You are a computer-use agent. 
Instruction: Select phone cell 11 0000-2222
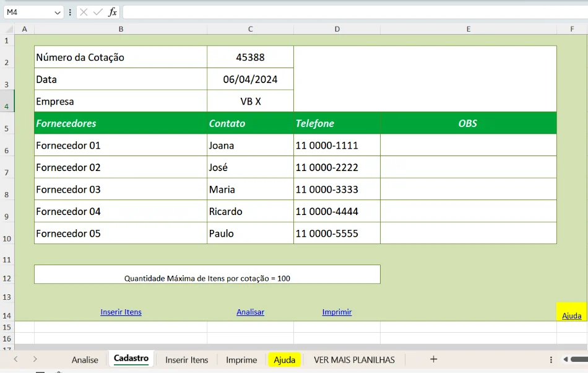[337, 167]
